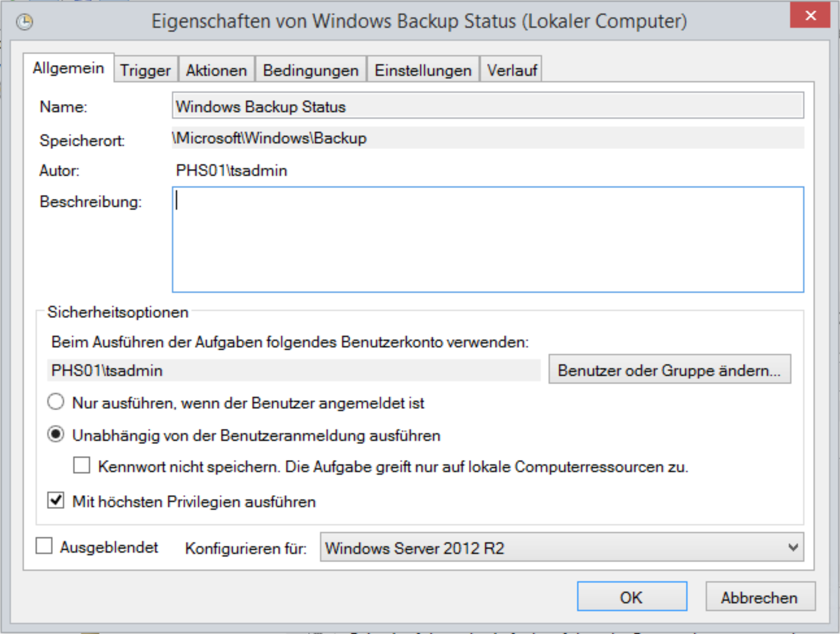Confirm with the OK button
Screen dimensions: 840x634
coord(631,597)
